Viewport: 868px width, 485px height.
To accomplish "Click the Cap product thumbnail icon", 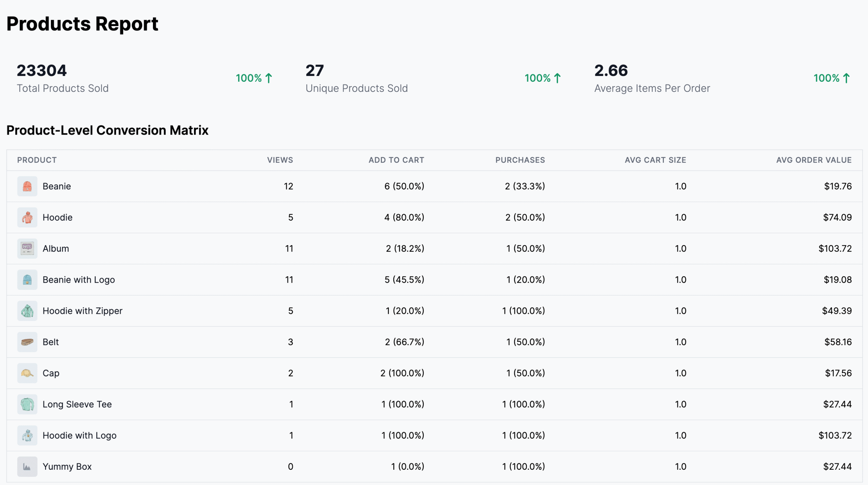I will (27, 373).
